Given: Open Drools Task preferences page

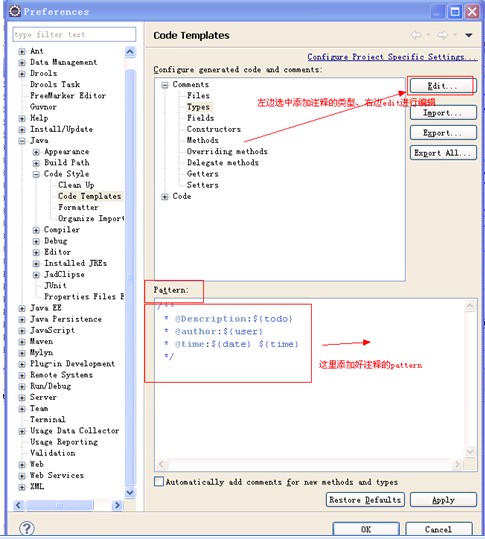Looking at the screenshot, I should (x=55, y=85).
